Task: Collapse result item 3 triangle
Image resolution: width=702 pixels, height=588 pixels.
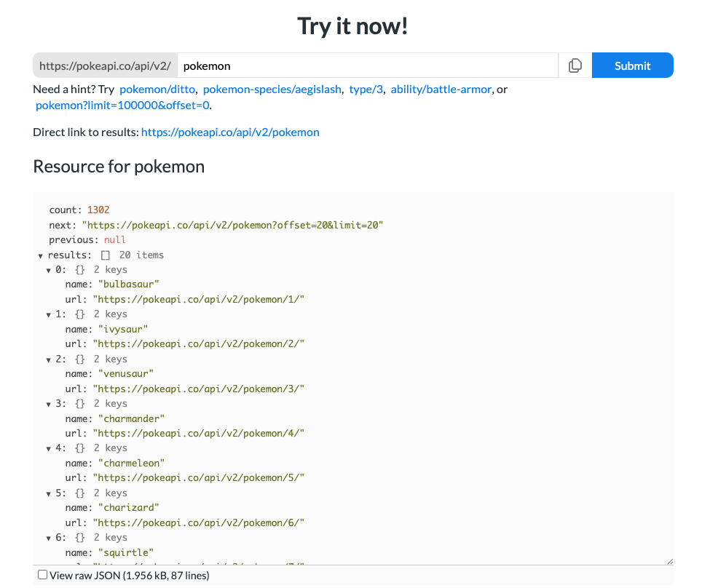Action: pyautogui.click(x=48, y=405)
